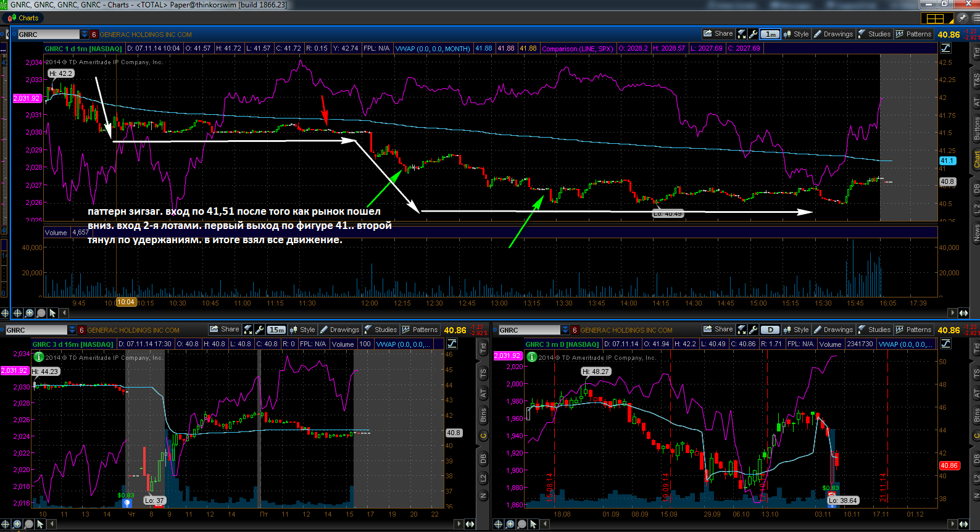980x532 pixels.
Task: Click the expand time axis icon, bottom-right chart
Action: 963,524
